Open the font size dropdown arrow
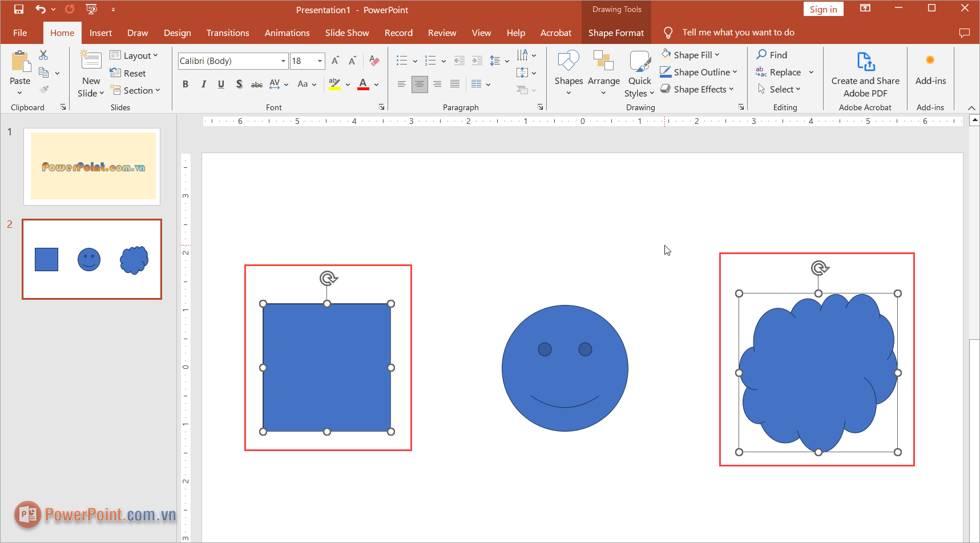This screenshot has width=980, height=543. click(320, 61)
